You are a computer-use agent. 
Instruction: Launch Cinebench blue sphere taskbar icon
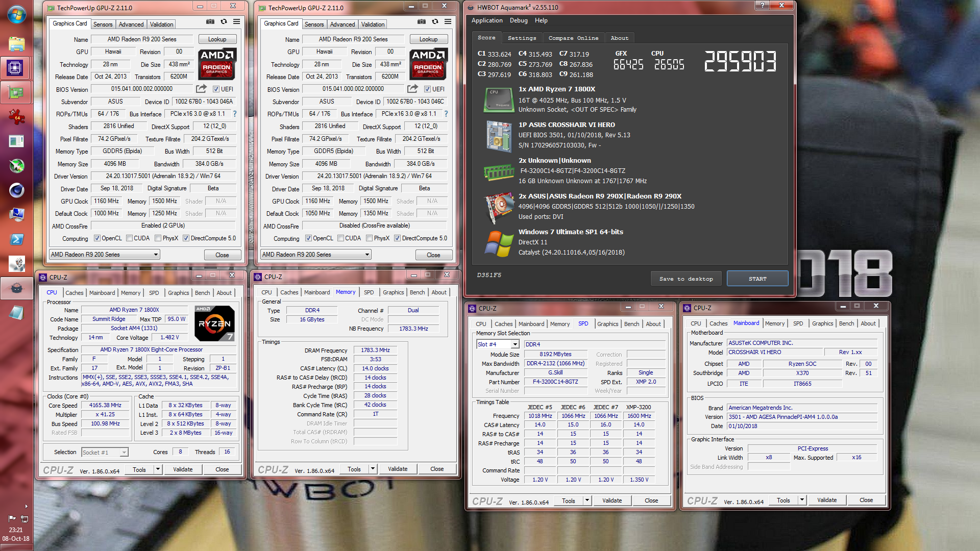[16, 190]
